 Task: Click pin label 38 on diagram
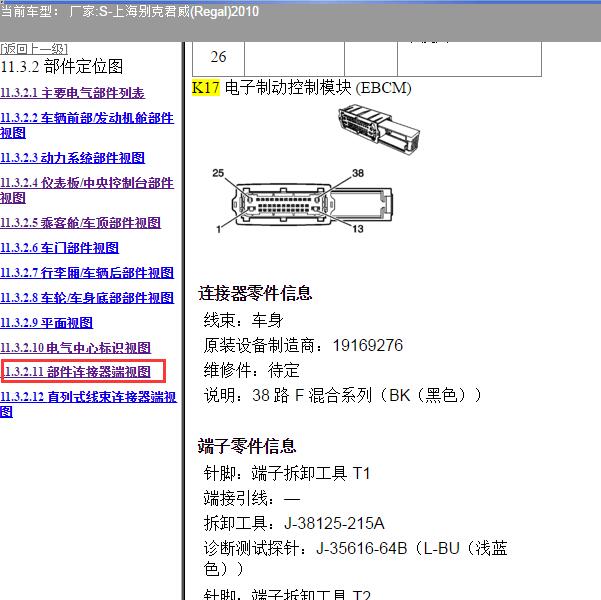click(358, 173)
